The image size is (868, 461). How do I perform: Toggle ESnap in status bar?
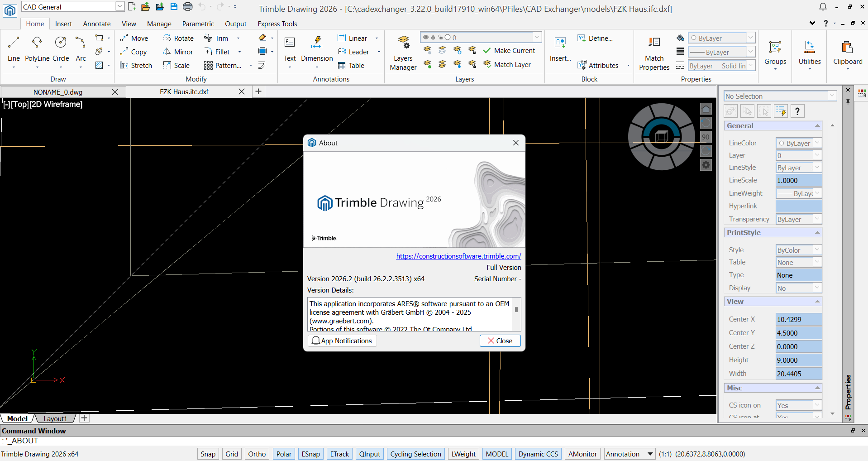pyautogui.click(x=311, y=454)
